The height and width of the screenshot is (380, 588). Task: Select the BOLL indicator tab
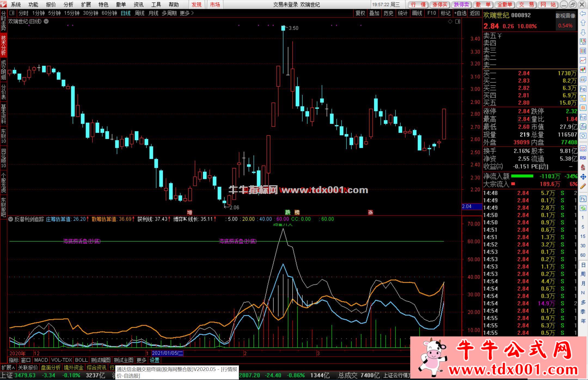[x=81, y=360]
